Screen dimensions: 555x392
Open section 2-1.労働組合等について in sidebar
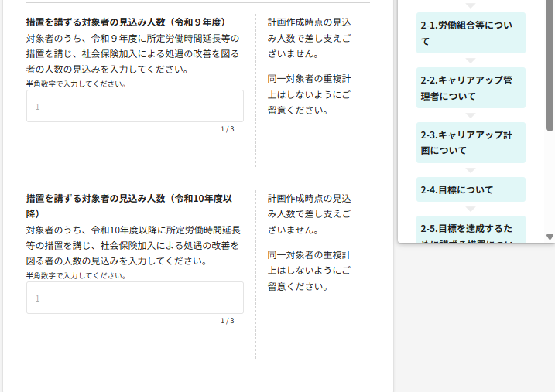471,33
